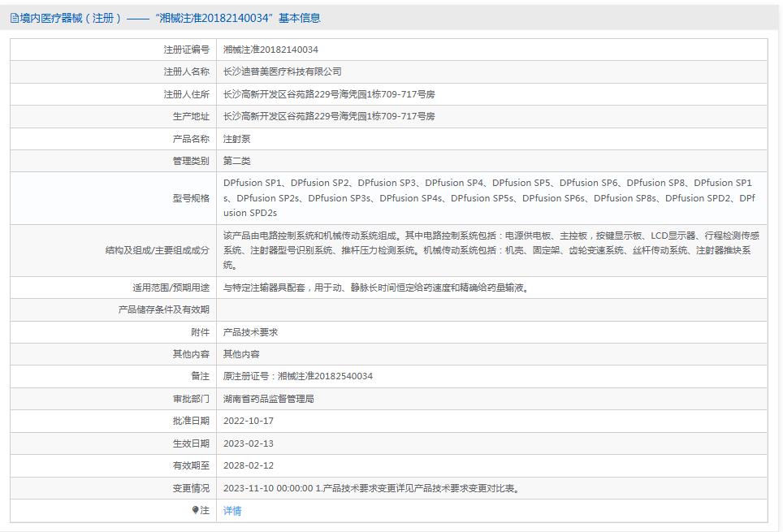Viewport: 783px width, 532px height.
Task: Select registration number 湘械注准20182140034 value
Action: tap(270, 50)
